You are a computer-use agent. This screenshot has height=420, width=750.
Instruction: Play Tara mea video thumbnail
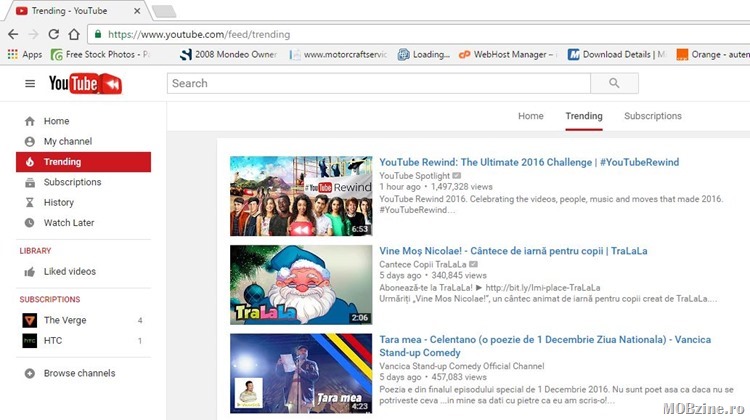pos(301,374)
